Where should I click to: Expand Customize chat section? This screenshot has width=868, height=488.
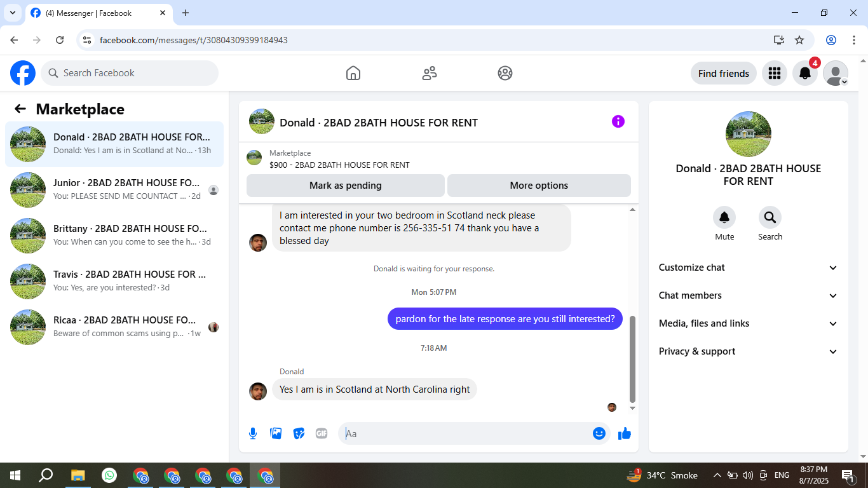[x=749, y=268]
